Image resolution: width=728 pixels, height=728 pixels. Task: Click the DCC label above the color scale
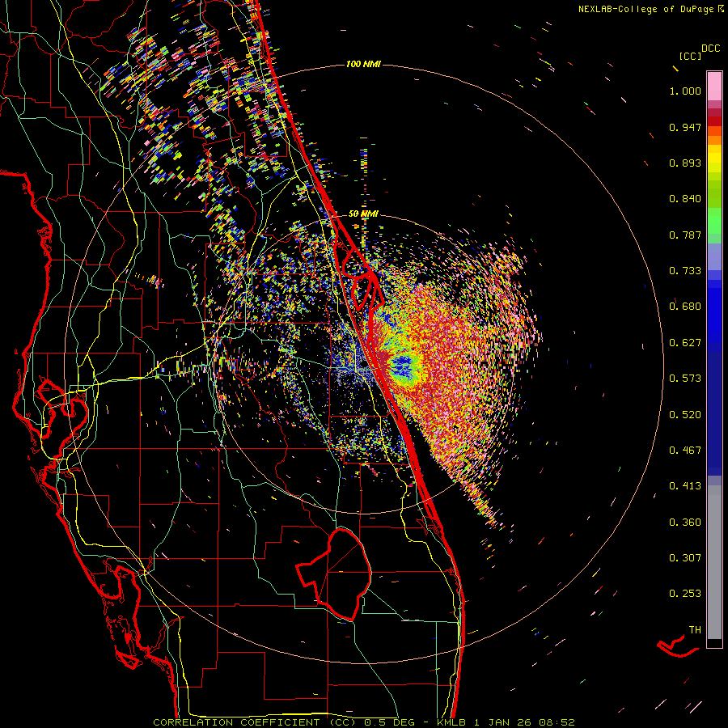point(710,49)
